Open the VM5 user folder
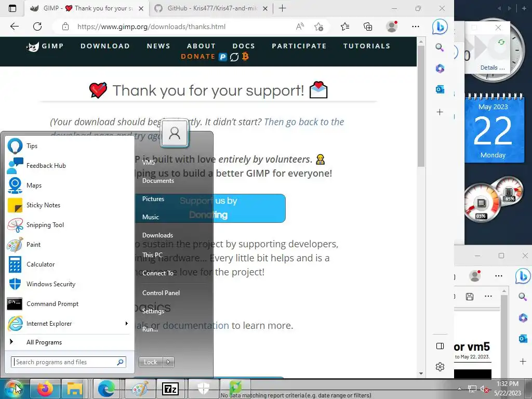Image resolution: width=532 pixels, height=399 pixels. 149,162
